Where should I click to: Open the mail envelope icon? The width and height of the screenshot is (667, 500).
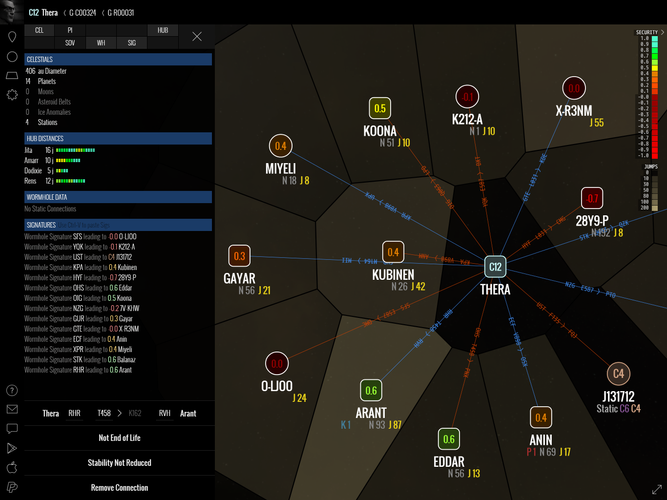(x=12, y=409)
